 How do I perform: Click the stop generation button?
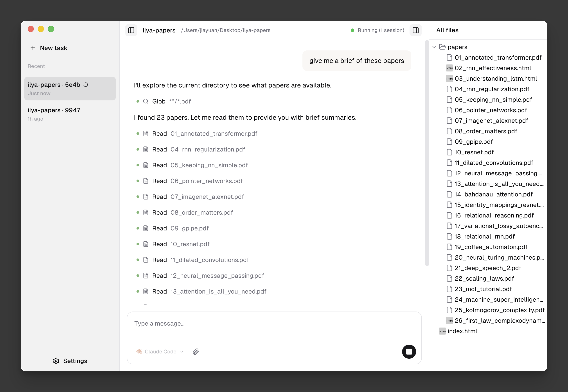point(409,351)
